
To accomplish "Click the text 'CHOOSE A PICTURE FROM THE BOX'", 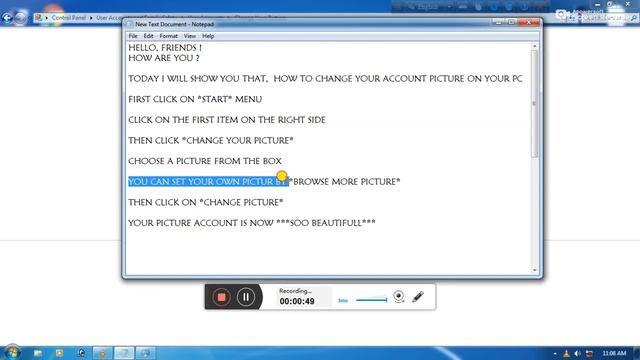I will (205, 161).
